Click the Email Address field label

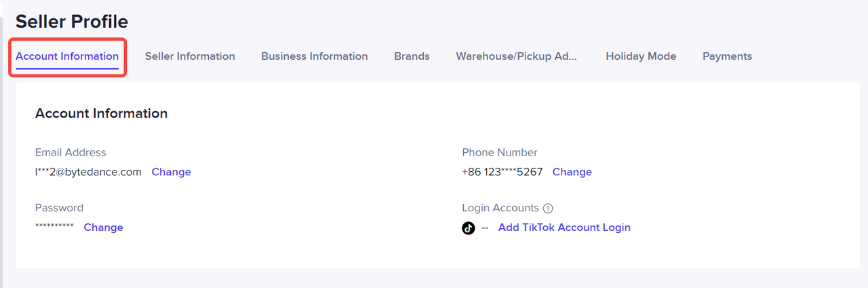(71, 152)
